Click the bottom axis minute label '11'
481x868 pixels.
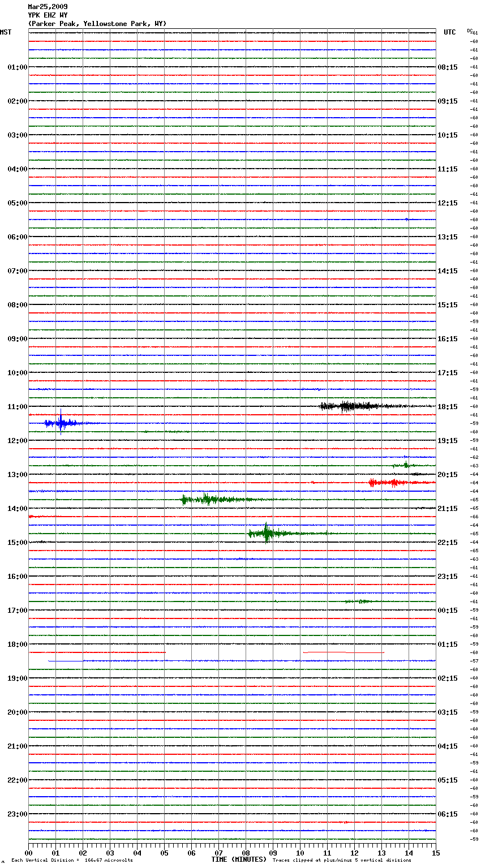pyautogui.click(x=327, y=853)
